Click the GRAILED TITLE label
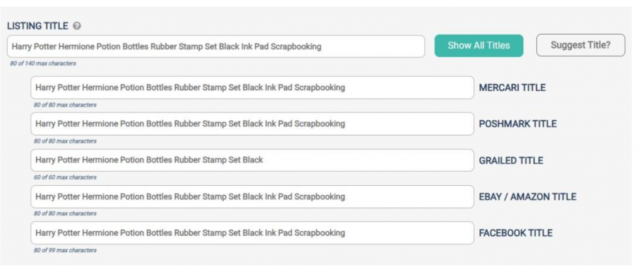Screen dimensions: 644x269 click(511, 161)
